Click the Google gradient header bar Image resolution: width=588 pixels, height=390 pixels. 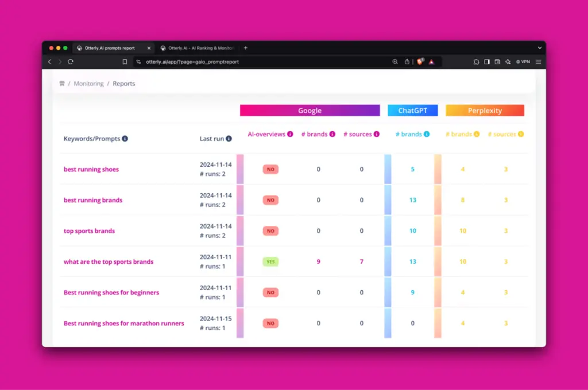pos(310,111)
